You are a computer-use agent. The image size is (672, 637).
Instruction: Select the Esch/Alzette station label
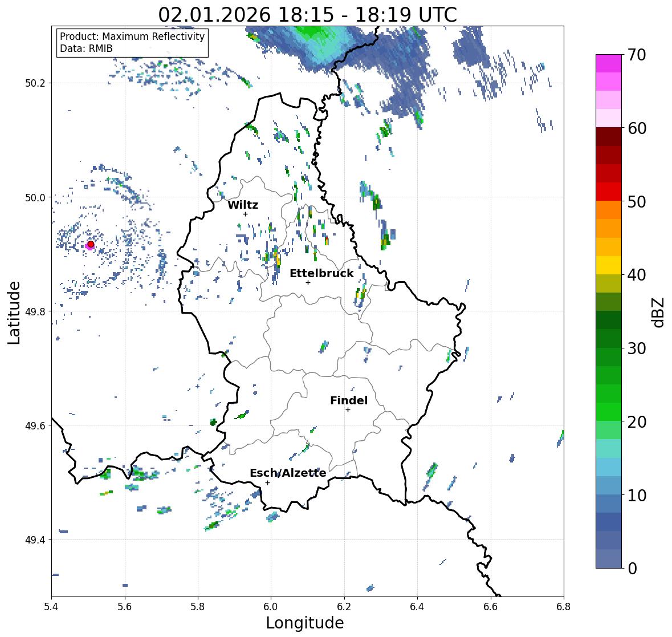coord(288,473)
